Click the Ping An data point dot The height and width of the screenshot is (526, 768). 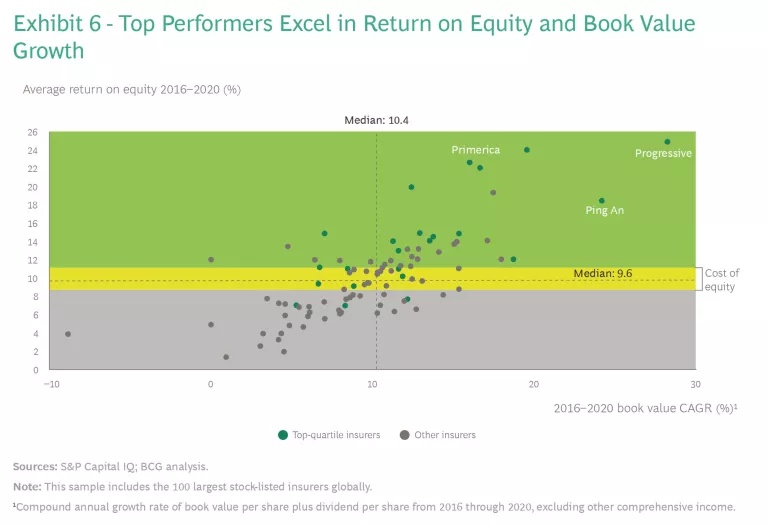(x=601, y=201)
